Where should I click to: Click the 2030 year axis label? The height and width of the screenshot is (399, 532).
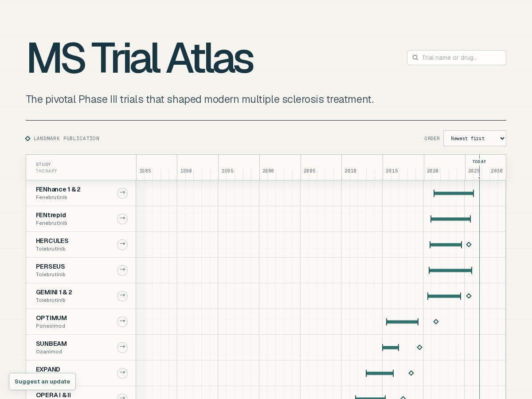tap(497, 171)
